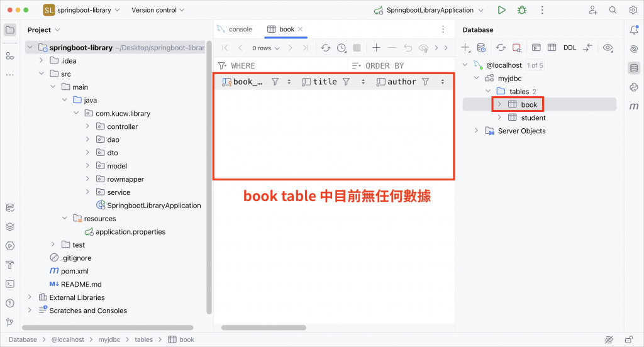Collapse the myjdbc schema node
The width and height of the screenshot is (644, 347).
point(477,79)
